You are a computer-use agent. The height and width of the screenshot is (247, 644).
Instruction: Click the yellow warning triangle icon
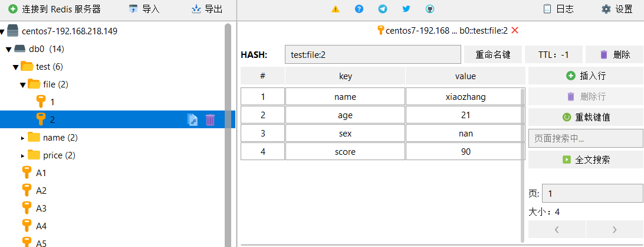(336, 9)
